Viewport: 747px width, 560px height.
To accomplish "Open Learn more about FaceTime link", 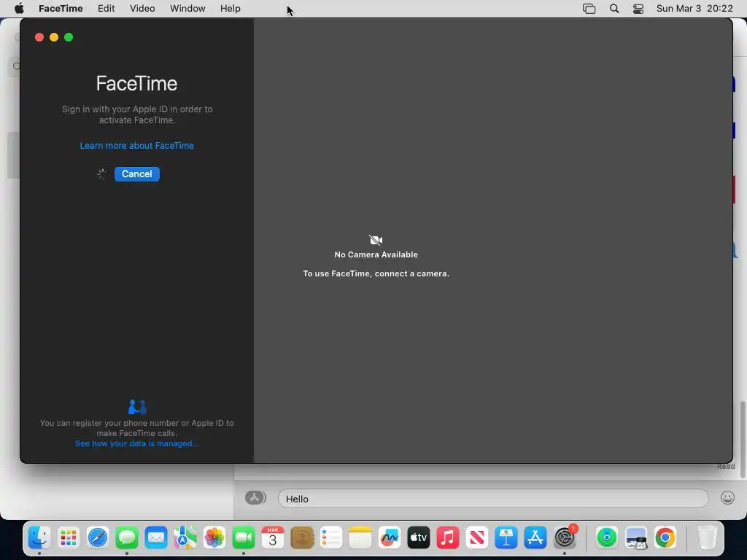I will pos(136,146).
